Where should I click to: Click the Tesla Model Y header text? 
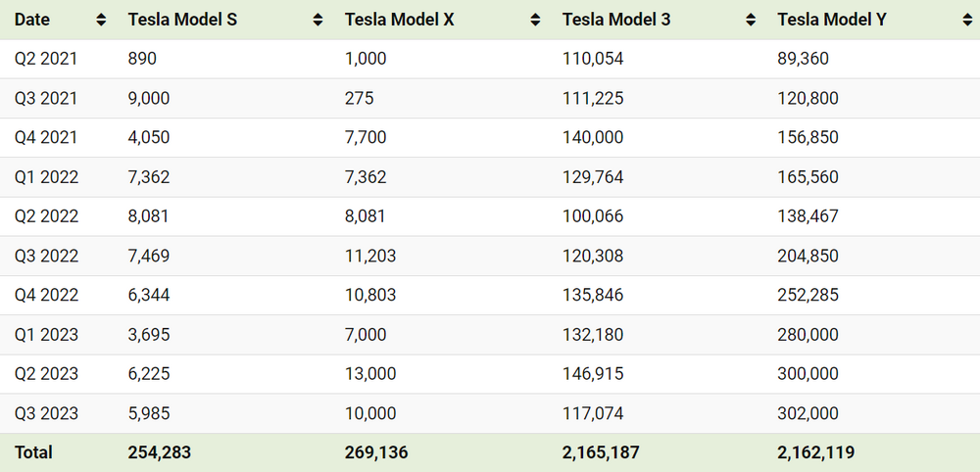pos(831,20)
